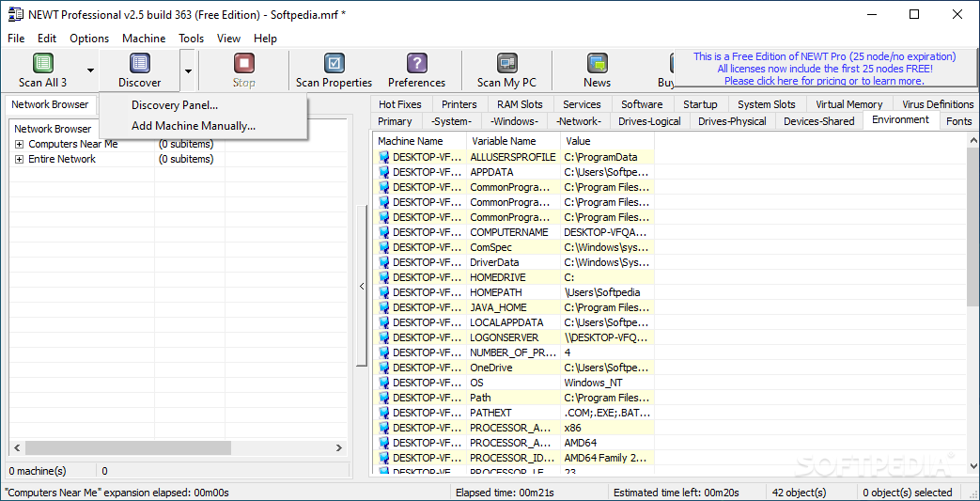Select the AMD64 value cell
Screen dimensions: 980x501
coord(607,442)
